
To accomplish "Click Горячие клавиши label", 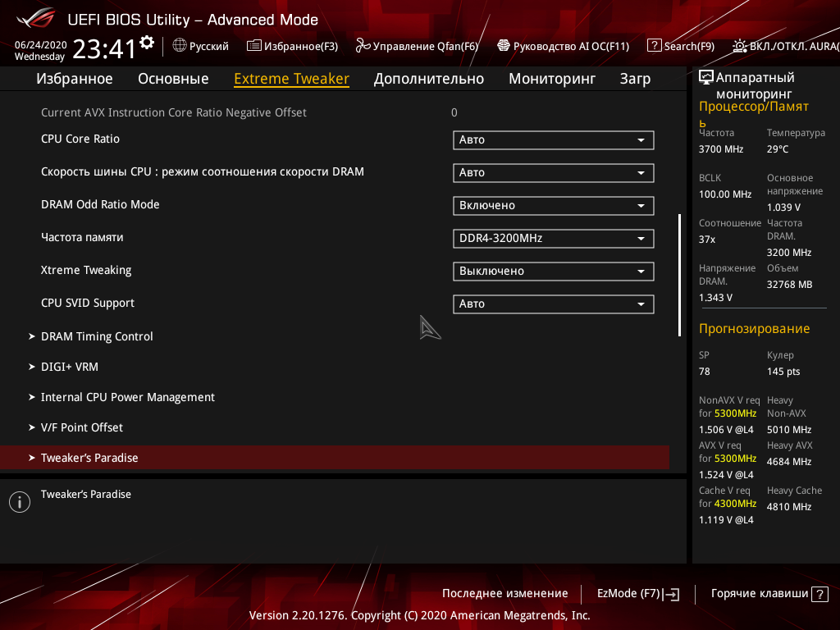I will [x=759, y=594].
